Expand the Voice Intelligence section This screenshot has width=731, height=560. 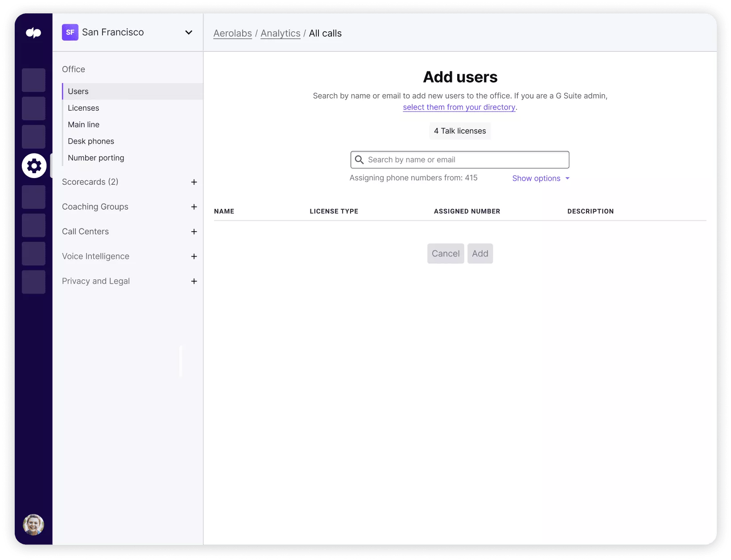194,256
